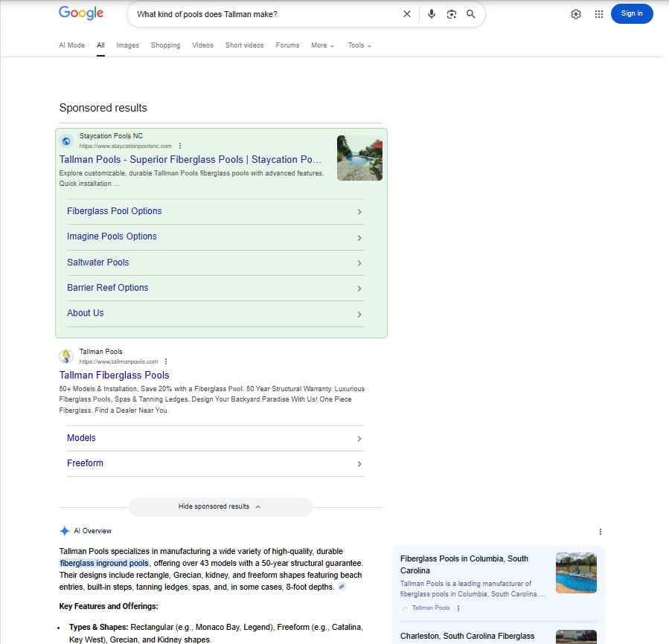
Task: Switch to the Shopping tab
Action: pyautogui.click(x=165, y=45)
